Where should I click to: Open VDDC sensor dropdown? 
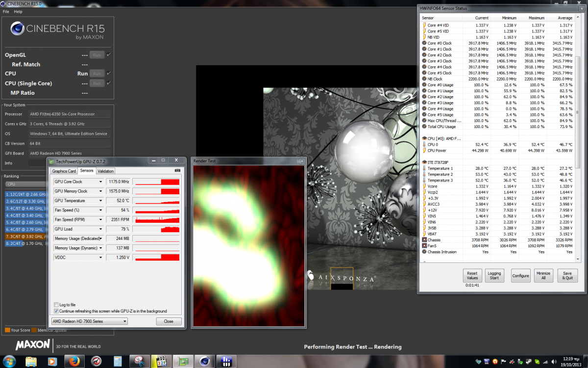100,257
